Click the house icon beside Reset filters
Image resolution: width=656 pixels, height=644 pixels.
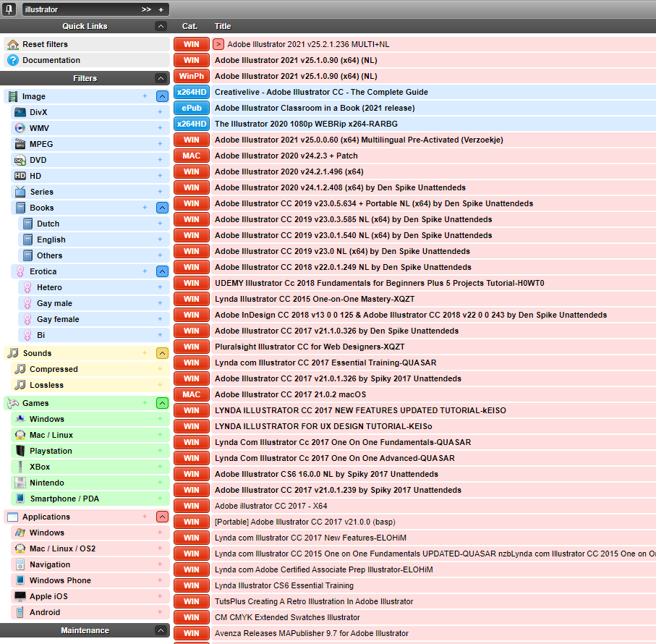click(x=13, y=44)
